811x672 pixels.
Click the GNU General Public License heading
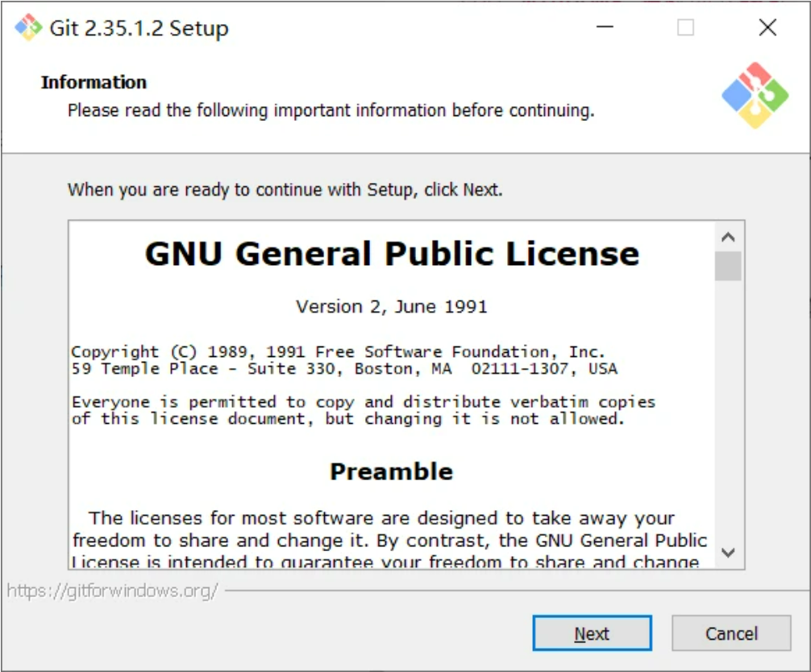[x=393, y=252]
